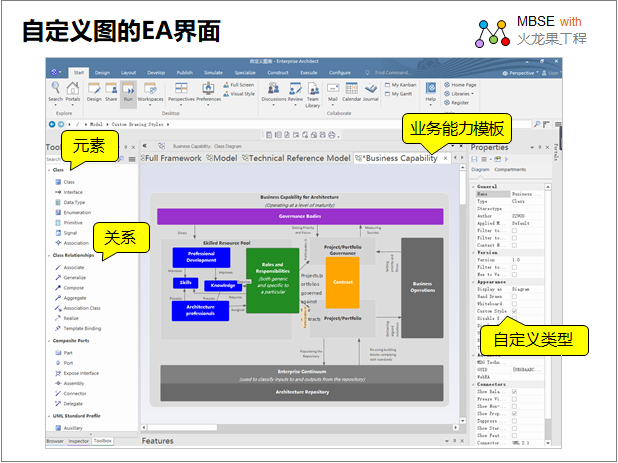Toggle the Whiteboard checkbox

[x=514, y=304]
